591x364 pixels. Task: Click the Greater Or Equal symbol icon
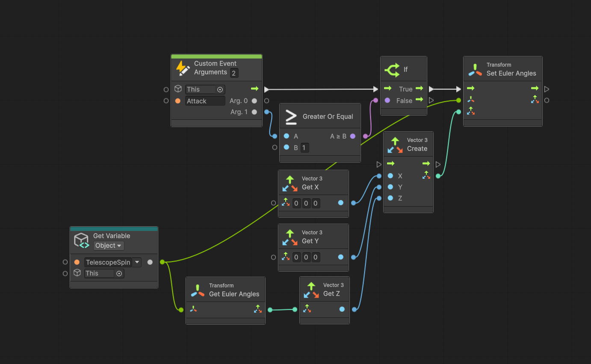[291, 117]
